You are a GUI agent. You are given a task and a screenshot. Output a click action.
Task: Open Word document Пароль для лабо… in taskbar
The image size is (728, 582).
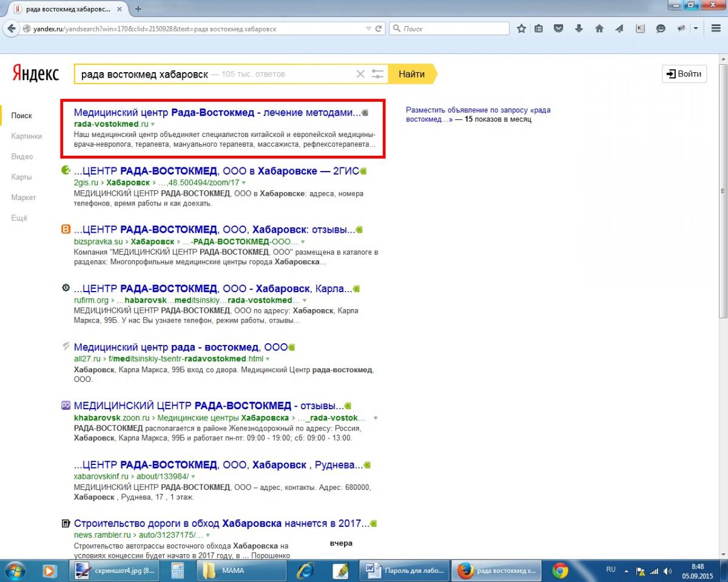[405, 570]
